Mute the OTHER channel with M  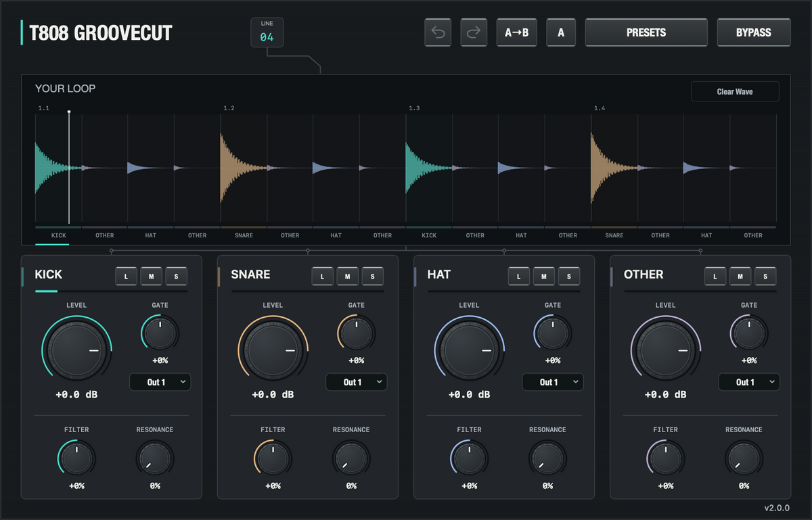point(740,275)
